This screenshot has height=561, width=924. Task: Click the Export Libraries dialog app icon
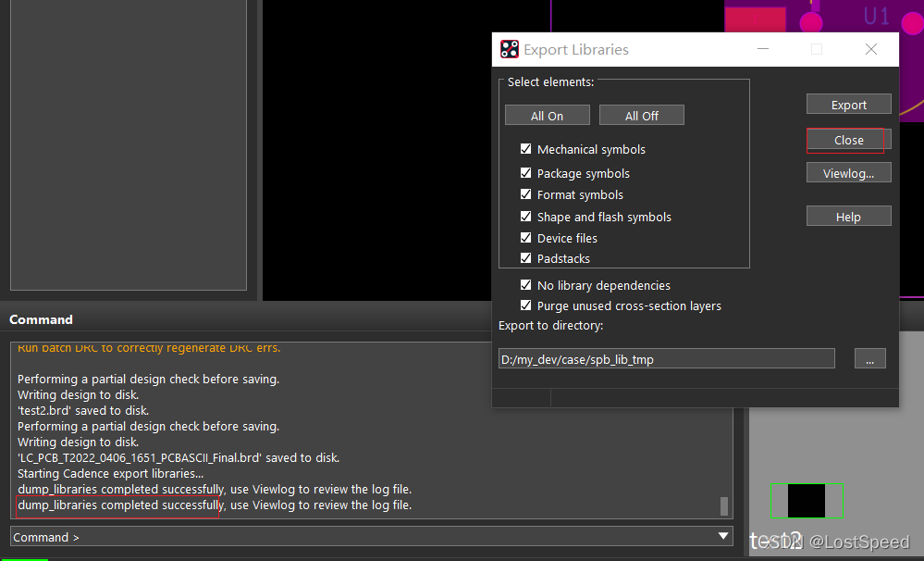[510, 49]
